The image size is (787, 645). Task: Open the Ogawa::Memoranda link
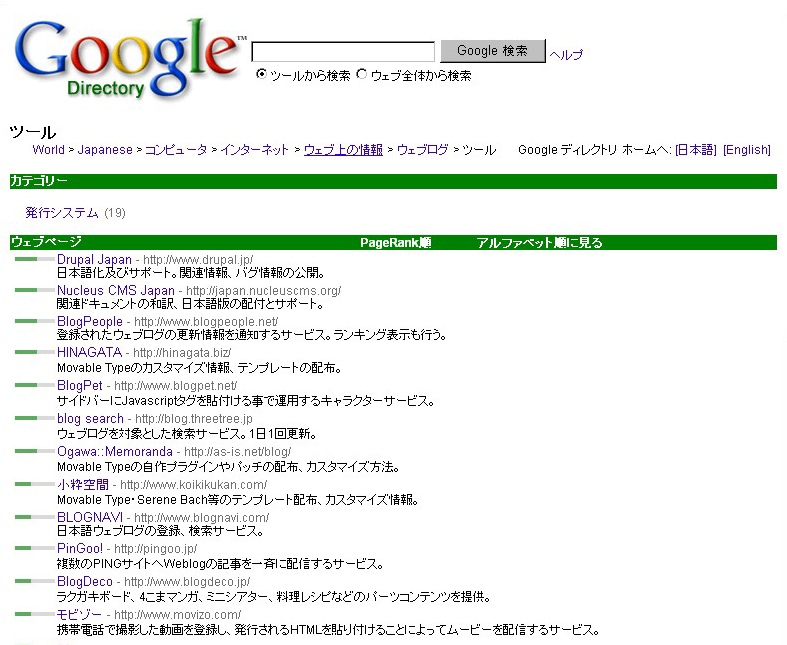[x=115, y=451]
